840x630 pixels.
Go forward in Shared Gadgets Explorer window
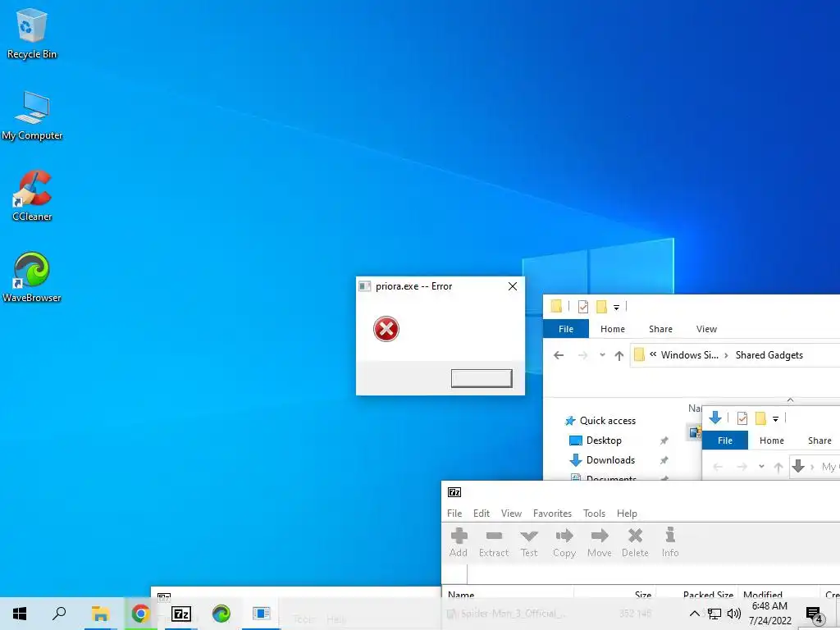[x=582, y=355]
